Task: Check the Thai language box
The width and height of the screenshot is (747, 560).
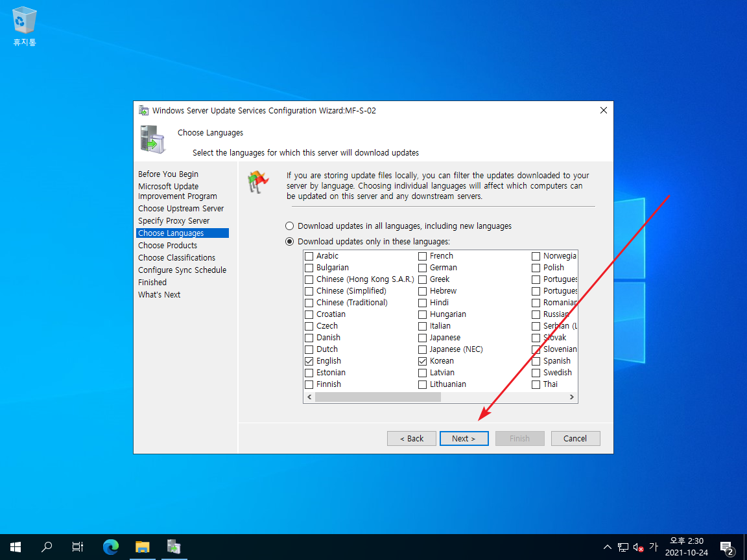Action: tap(536, 384)
